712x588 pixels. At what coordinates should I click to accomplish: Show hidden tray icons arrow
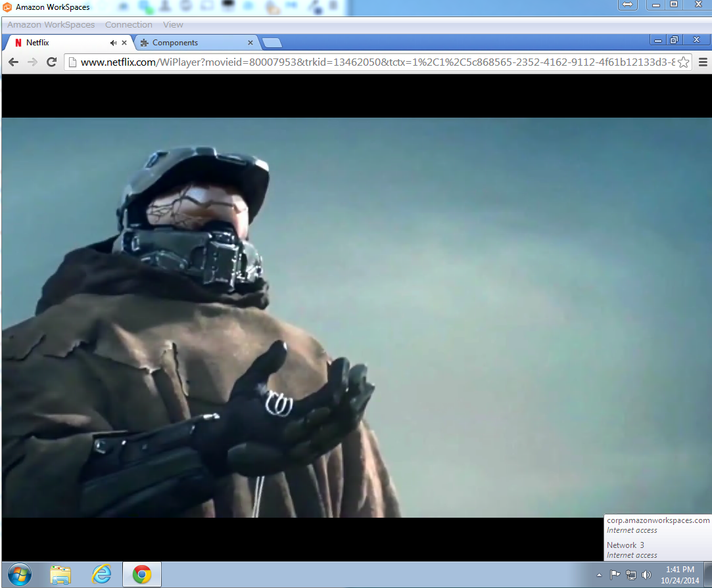pyautogui.click(x=599, y=575)
